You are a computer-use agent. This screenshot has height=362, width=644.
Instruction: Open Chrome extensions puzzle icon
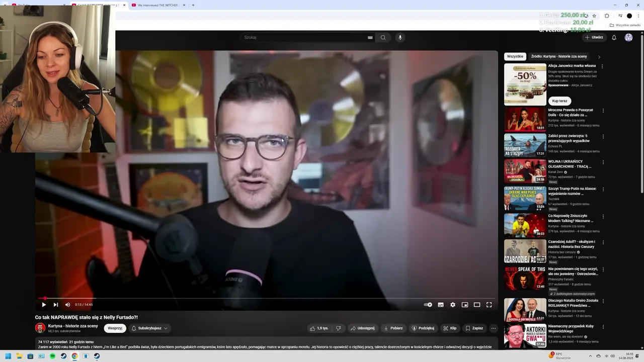607,16
